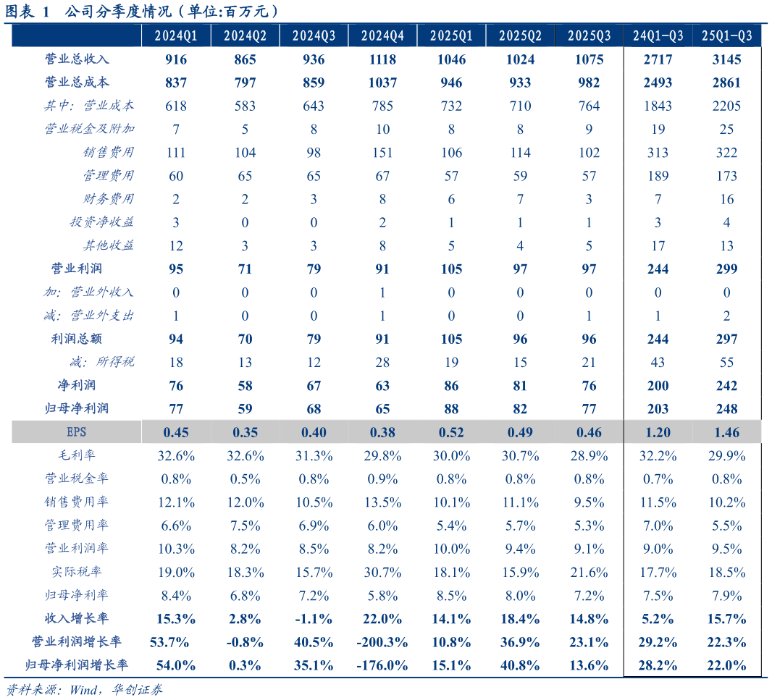772x700 pixels.
Task: Select the 营业总收入 row label
Action: tap(77, 59)
